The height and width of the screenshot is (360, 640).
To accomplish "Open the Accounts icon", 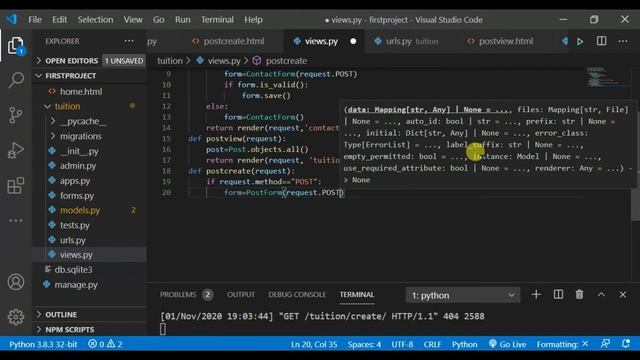I will (16, 282).
